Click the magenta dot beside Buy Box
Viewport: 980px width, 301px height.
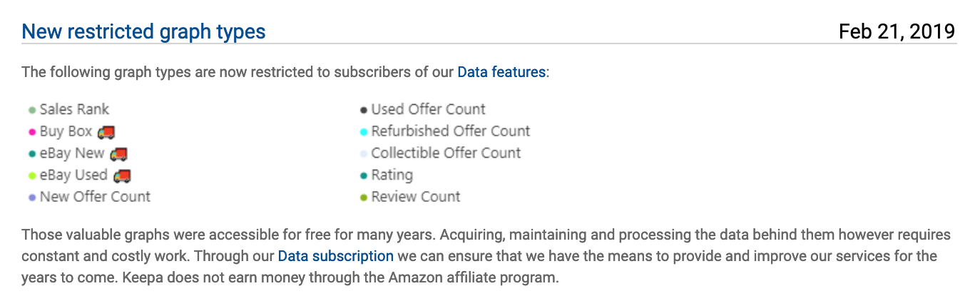coord(32,132)
